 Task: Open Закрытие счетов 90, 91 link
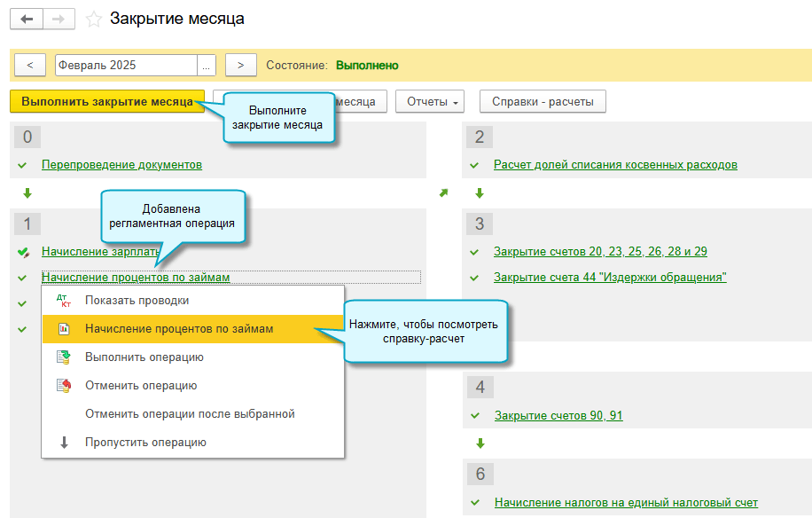pyautogui.click(x=558, y=416)
